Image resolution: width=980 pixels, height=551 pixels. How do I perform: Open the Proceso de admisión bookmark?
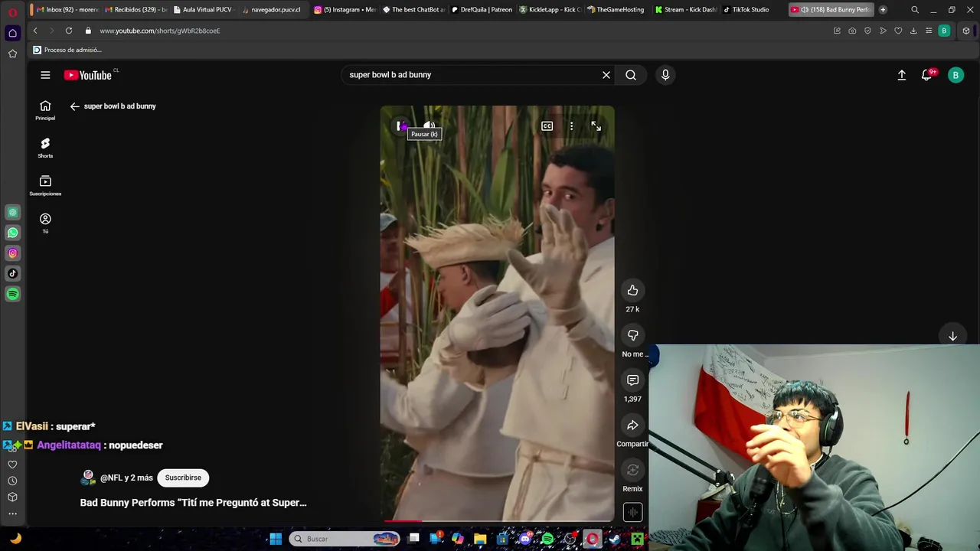(x=67, y=50)
